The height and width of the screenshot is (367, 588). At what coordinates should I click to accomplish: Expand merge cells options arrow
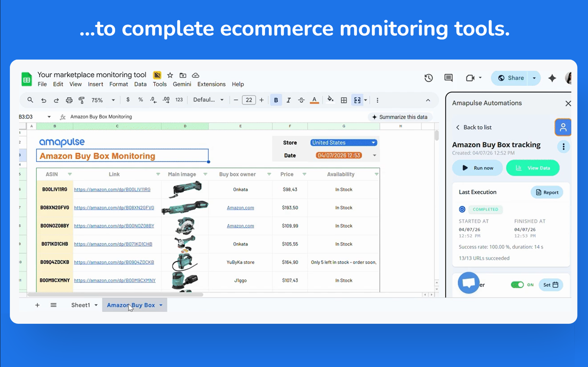(366, 100)
